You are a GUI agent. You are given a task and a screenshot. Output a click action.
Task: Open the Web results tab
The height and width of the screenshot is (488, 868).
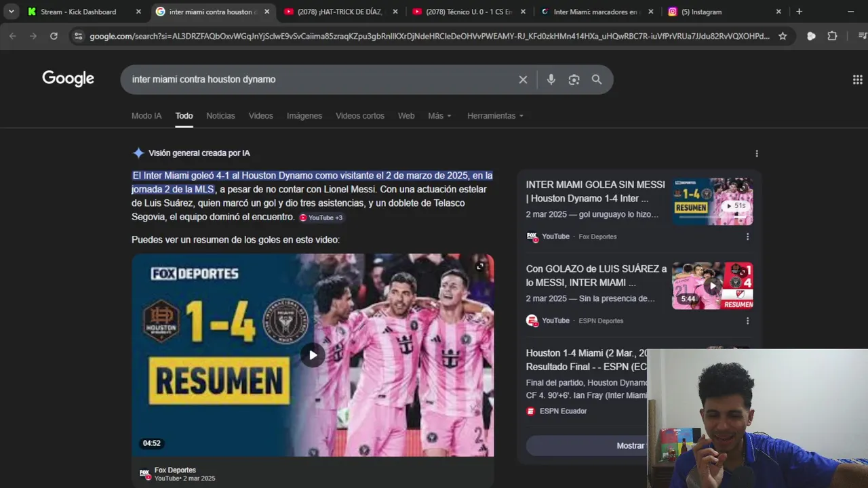406,116
